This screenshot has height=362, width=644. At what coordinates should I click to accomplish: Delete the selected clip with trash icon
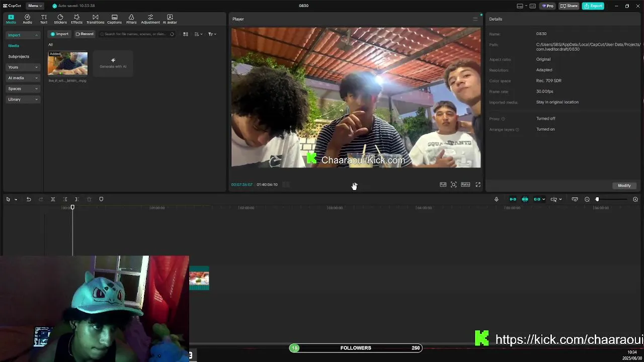click(x=89, y=200)
